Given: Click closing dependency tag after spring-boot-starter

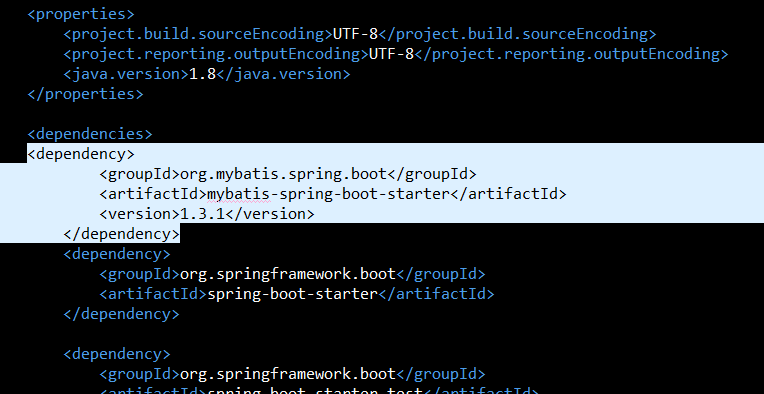Looking at the screenshot, I should 121,314.
